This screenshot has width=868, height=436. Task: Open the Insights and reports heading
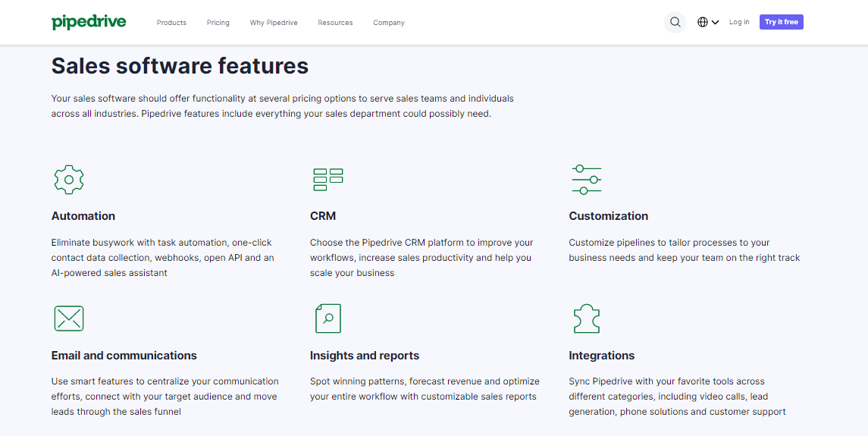click(x=364, y=355)
